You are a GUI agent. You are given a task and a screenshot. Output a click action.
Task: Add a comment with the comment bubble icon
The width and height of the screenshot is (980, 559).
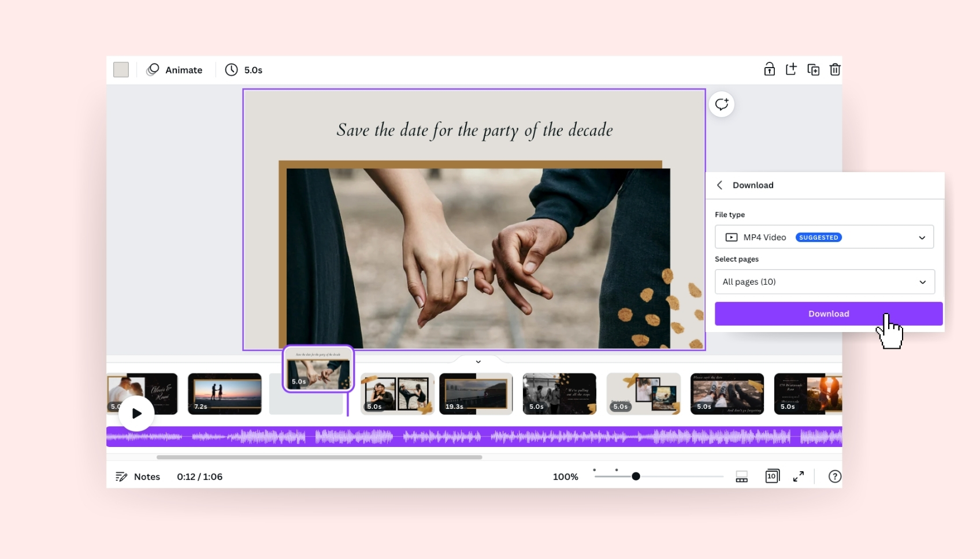coord(722,104)
